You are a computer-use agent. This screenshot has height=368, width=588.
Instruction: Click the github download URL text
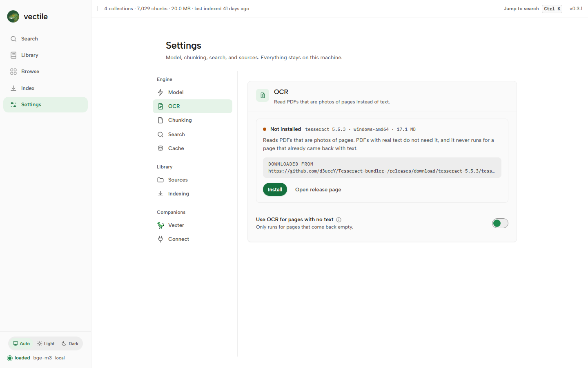click(381, 171)
